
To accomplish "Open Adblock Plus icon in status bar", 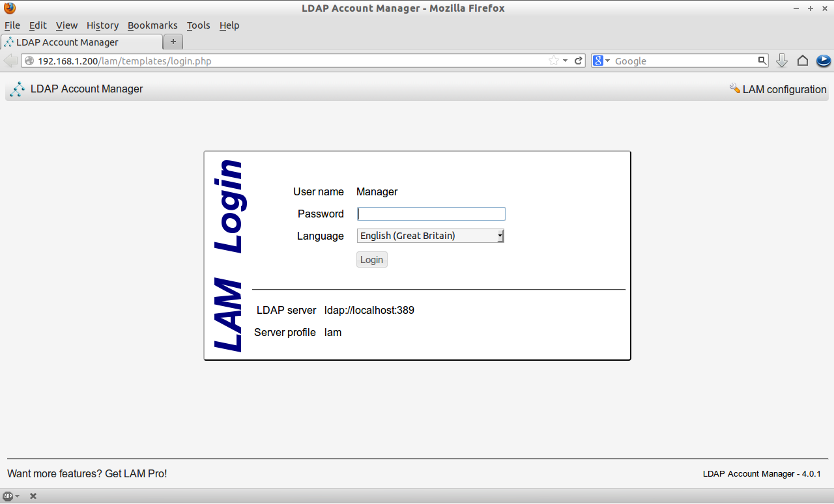I will 8,496.
